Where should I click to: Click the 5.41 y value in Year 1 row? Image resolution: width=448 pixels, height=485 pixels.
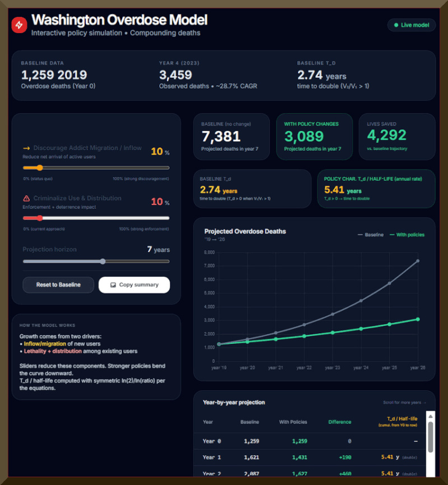click(390, 457)
